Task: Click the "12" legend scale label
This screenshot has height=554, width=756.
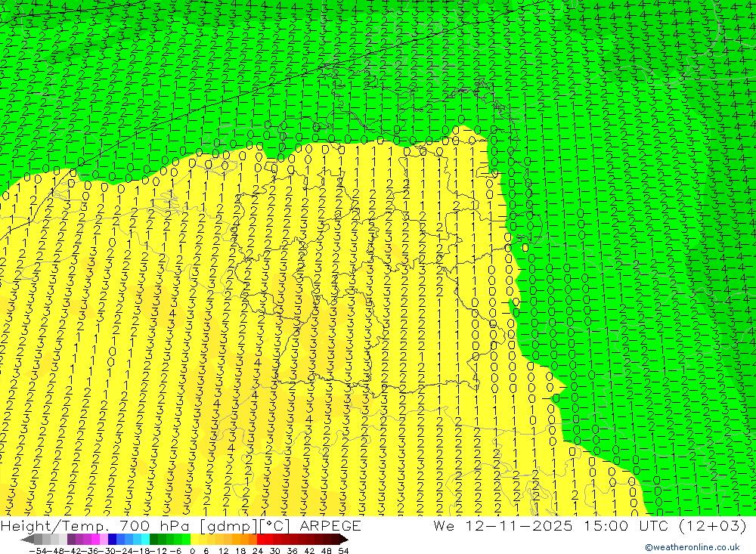Action: point(223,551)
